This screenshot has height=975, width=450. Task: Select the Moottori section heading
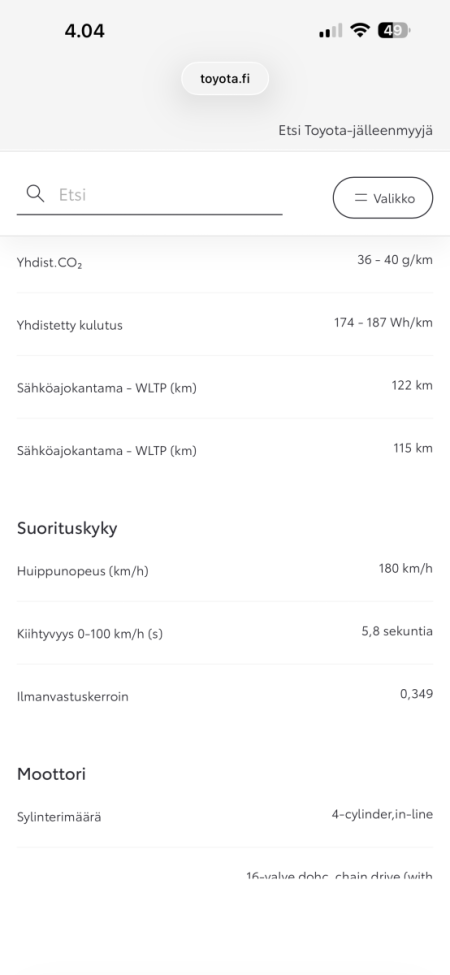click(51, 774)
